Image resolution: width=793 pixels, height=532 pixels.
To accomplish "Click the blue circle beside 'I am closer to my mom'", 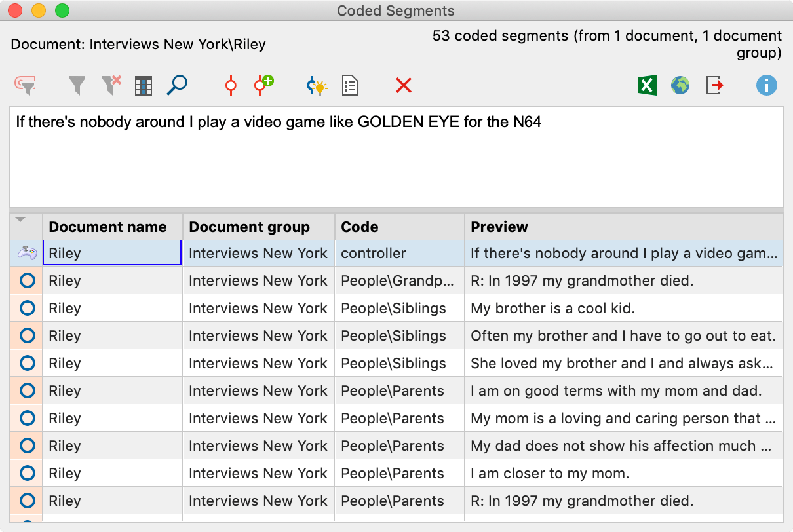I will [x=27, y=473].
